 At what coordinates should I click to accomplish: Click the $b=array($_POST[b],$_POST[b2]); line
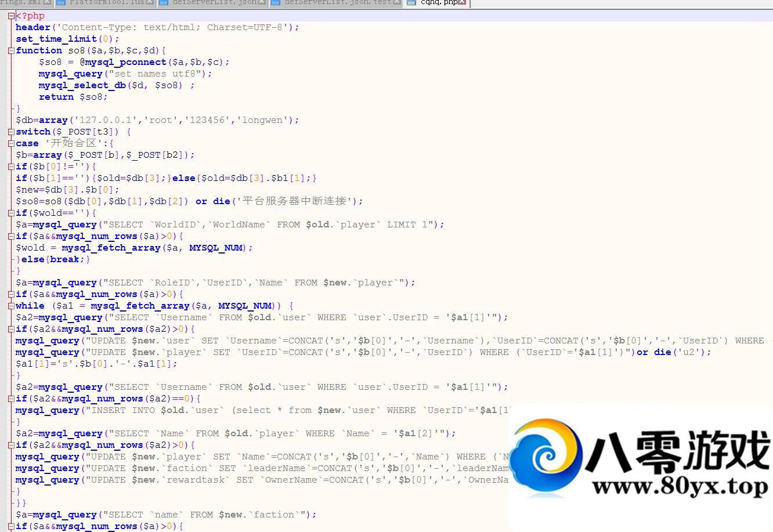pyautogui.click(x=105, y=155)
